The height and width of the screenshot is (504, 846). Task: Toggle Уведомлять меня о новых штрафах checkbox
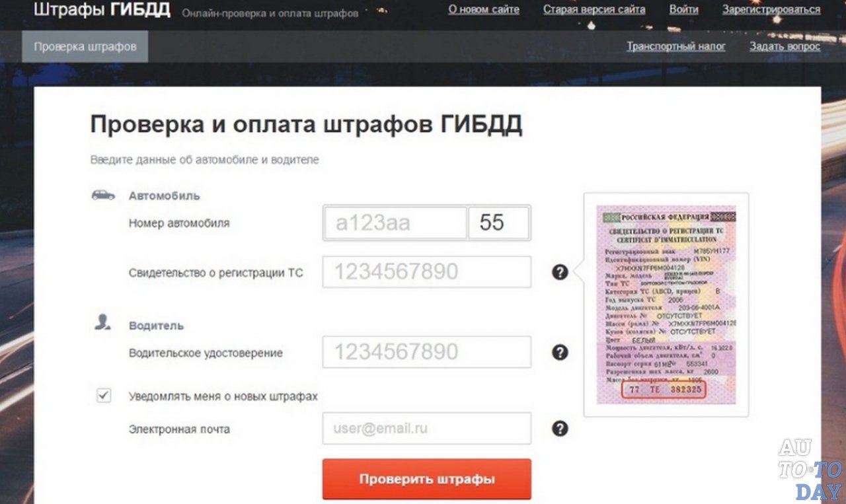point(104,396)
